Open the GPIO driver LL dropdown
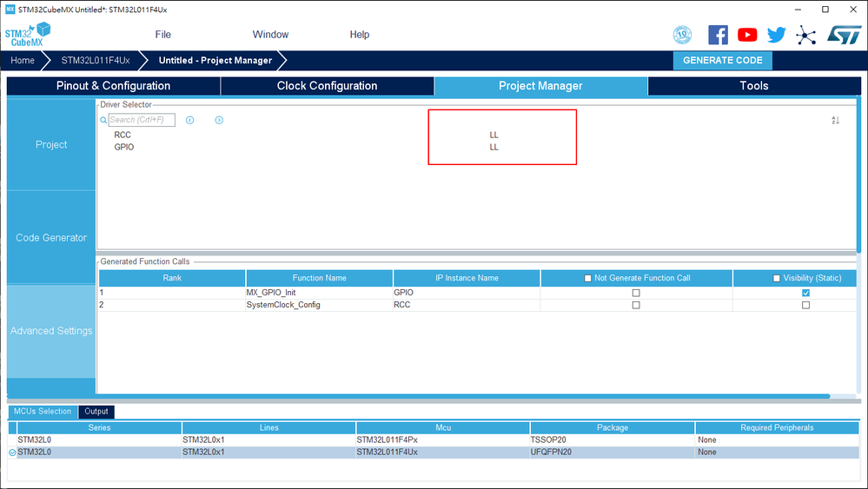 coord(494,147)
